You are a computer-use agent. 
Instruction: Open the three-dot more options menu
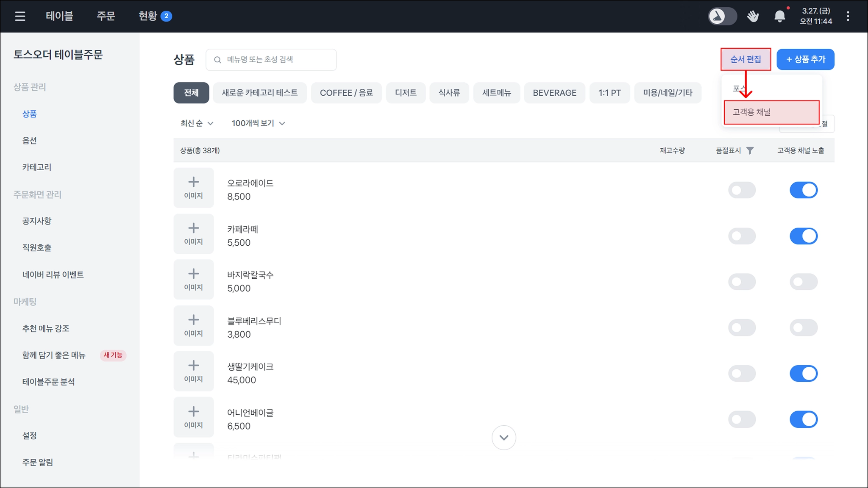[x=848, y=17]
